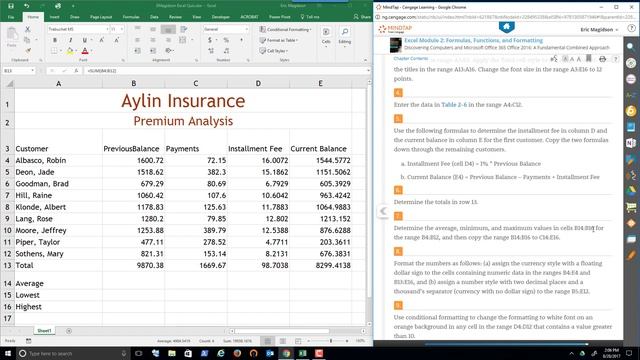The width and height of the screenshot is (640, 360).
Task: Open the Name Box dropdown arrow
Action: coord(32,71)
